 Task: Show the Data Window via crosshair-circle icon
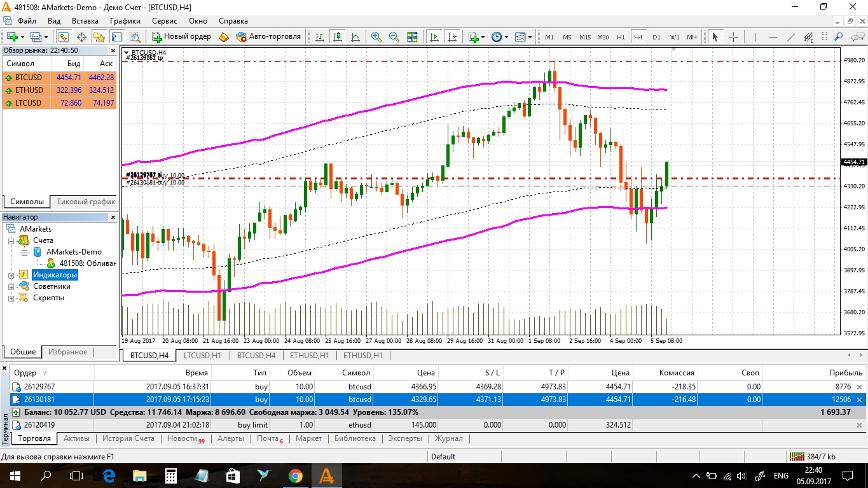pos(81,37)
